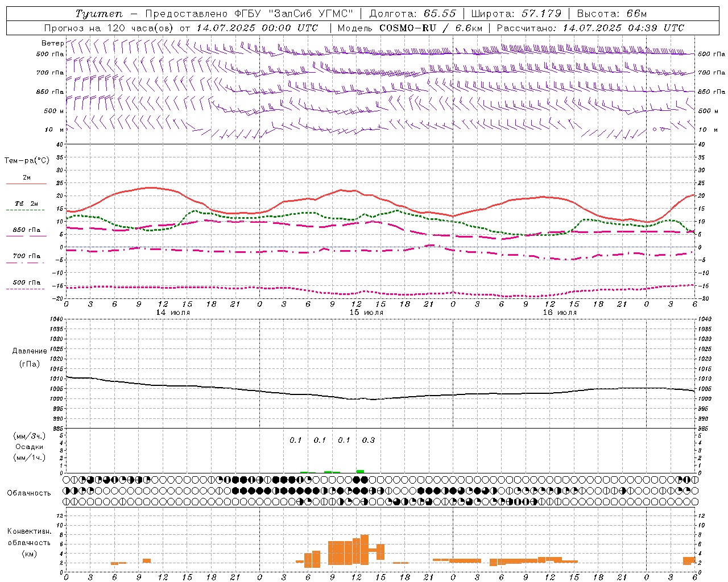This screenshot has width=728, height=582.
Task: Select the Тем-ра(°C) axis title
Action: (x=27, y=161)
